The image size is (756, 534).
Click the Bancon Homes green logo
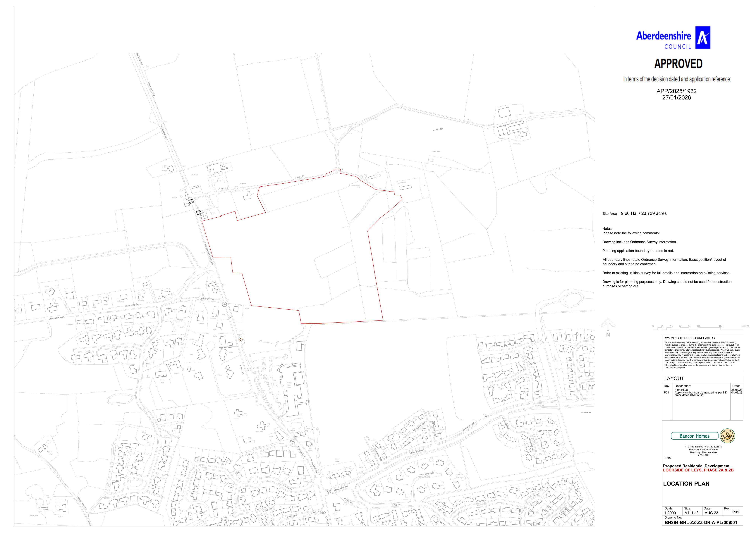pos(694,436)
